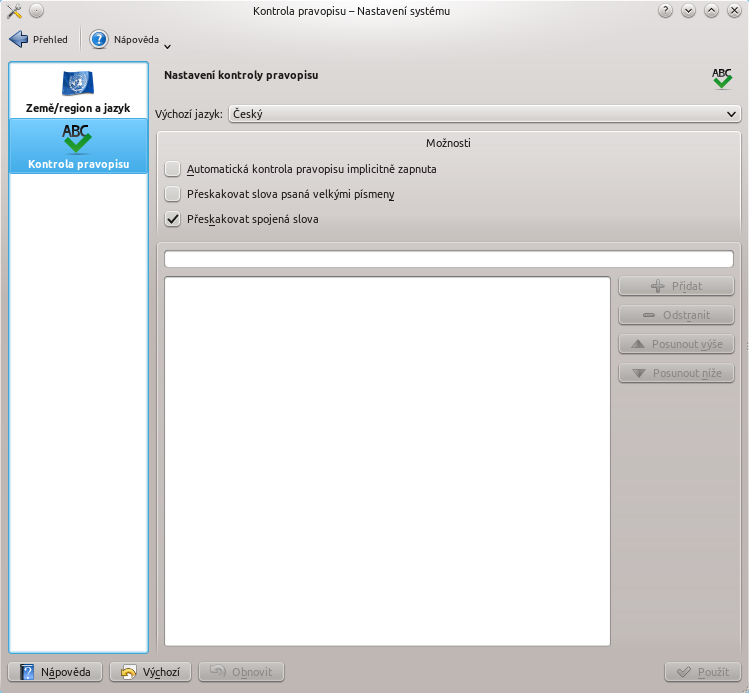The height and width of the screenshot is (693, 749).
Task: Open the Výchozí jazyk combo box
Action: (484, 114)
